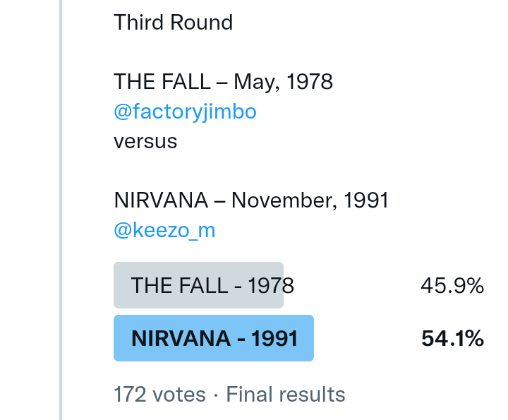This screenshot has height=420, width=508.
Task: Click the "172 votes" count
Action: click(159, 394)
